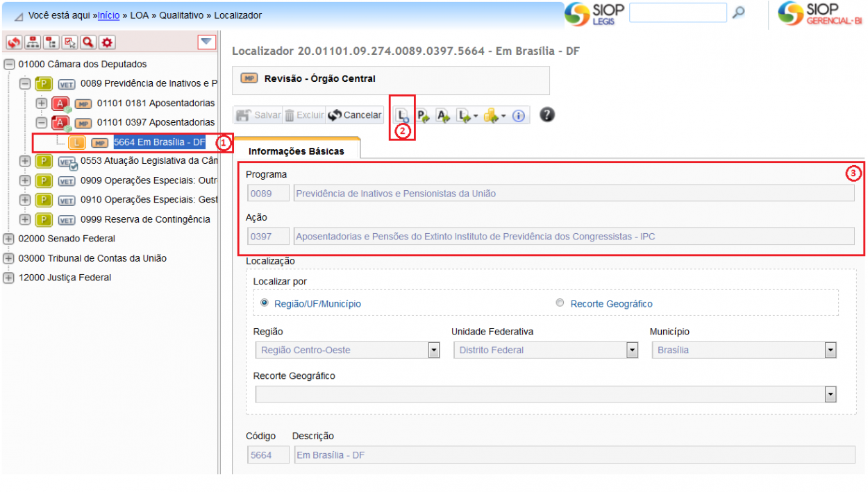
Task: Click the hierarchy organization chart icon
Action: [33, 43]
